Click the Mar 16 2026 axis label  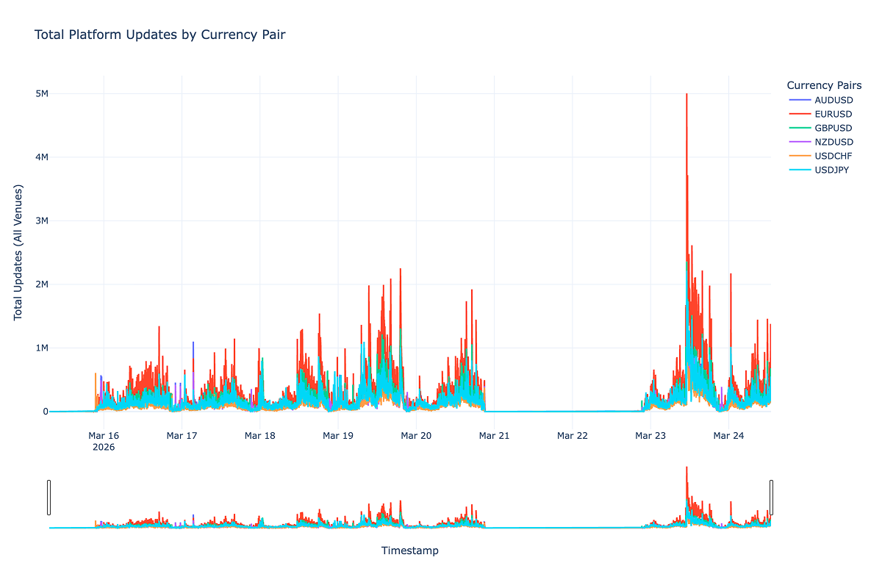pos(103,440)
